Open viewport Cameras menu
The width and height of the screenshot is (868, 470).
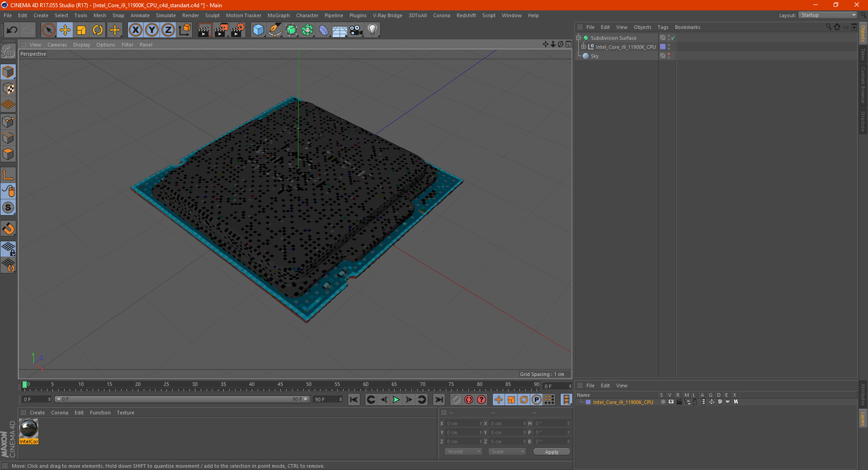(x=57, y=45)
